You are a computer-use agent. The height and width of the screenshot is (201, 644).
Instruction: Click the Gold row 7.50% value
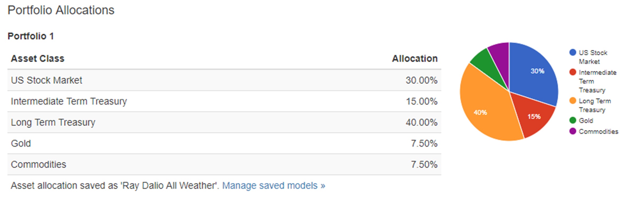(424, 144)
